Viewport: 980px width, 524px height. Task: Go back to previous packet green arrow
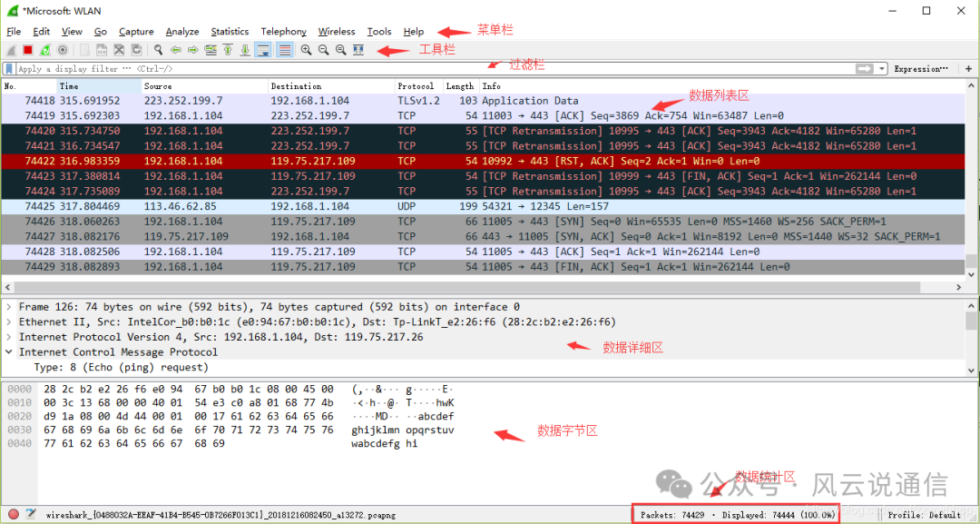coord(176,50)
